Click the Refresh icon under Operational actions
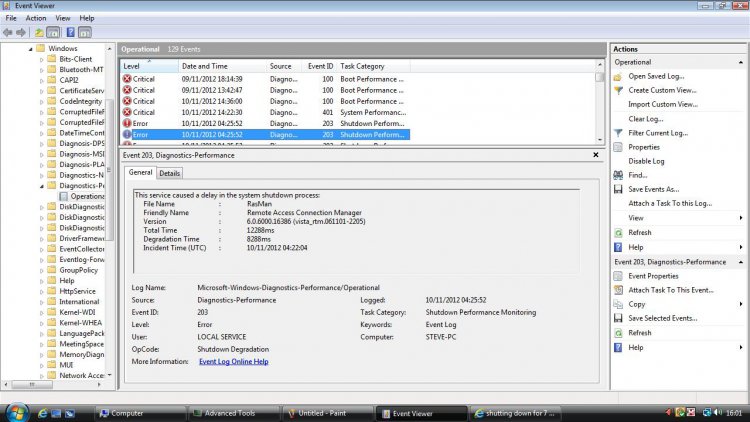Viewport: 750px width, 422px height. click(618, 233)
